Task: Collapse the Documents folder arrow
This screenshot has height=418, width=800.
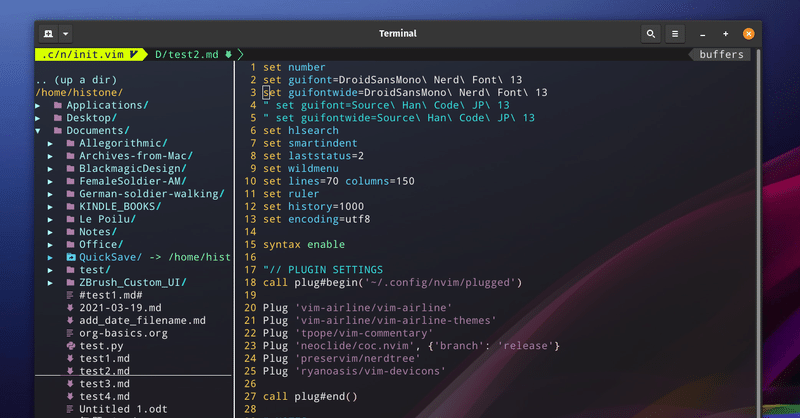Action: [38, 131]
